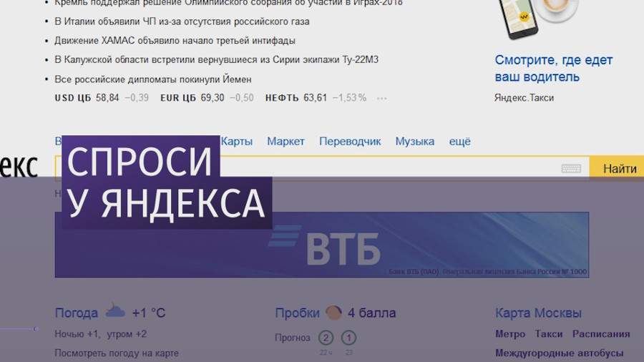
Task: Expand the "ещё" services menu
Action: 459,142
